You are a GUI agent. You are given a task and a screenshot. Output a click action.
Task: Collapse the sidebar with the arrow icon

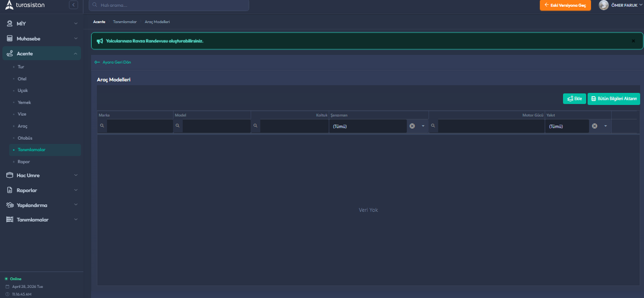tap(73, 5)
